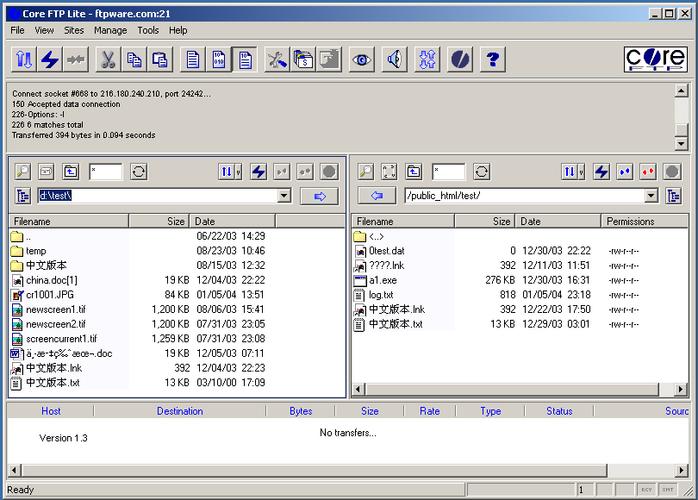Refresh the local file pane
Screen dimensions: 698x500
[138, 172]
